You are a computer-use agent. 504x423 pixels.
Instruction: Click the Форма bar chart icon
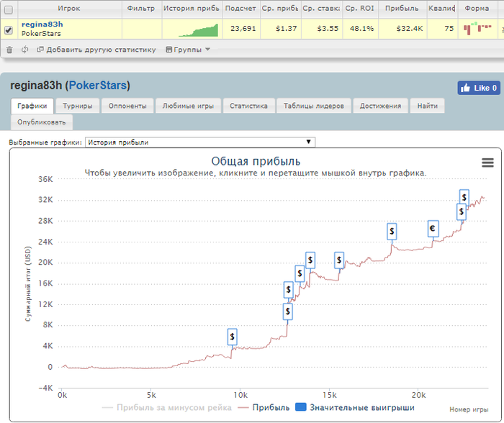(476, 29)
